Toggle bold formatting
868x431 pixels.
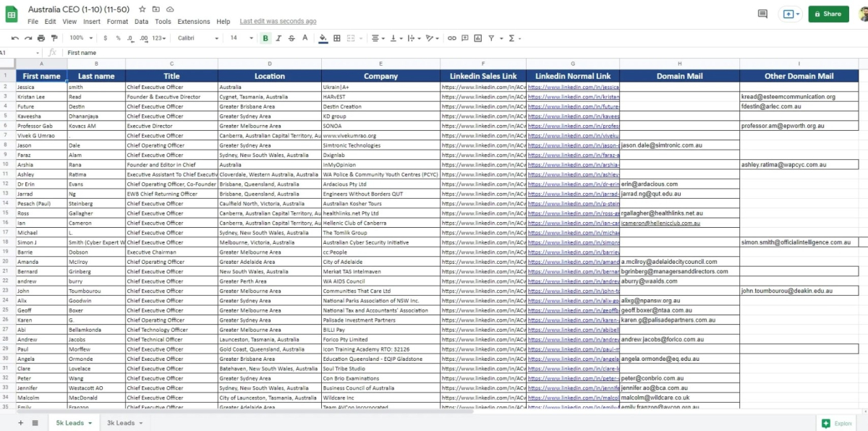coord(265,38)
